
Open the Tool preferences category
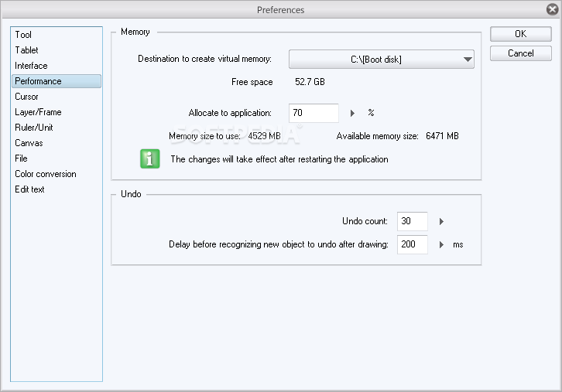tap(57, 35)
